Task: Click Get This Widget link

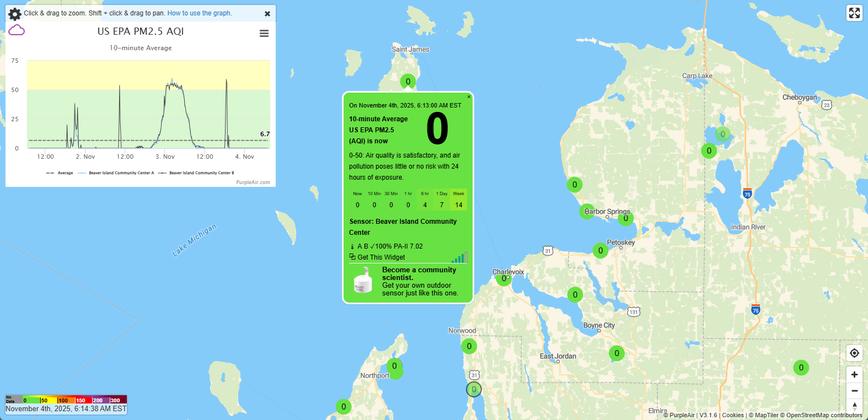Action: click(381, 257)
